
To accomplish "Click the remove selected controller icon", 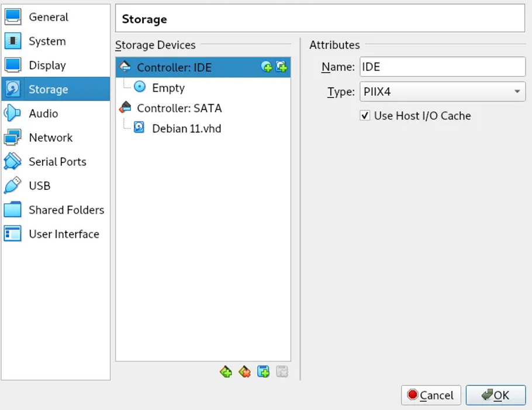I will click(x=244, y=371).
